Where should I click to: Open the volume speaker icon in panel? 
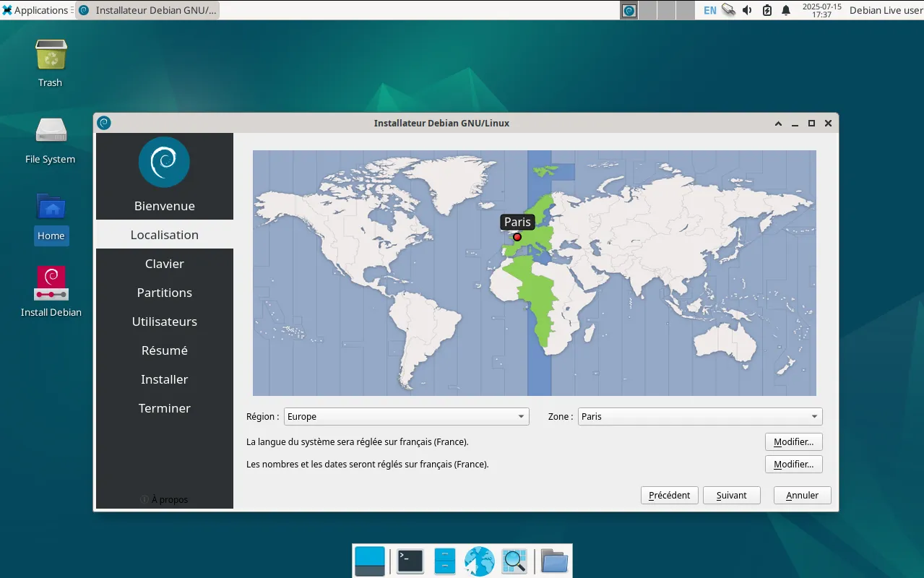tap(747, 10)
